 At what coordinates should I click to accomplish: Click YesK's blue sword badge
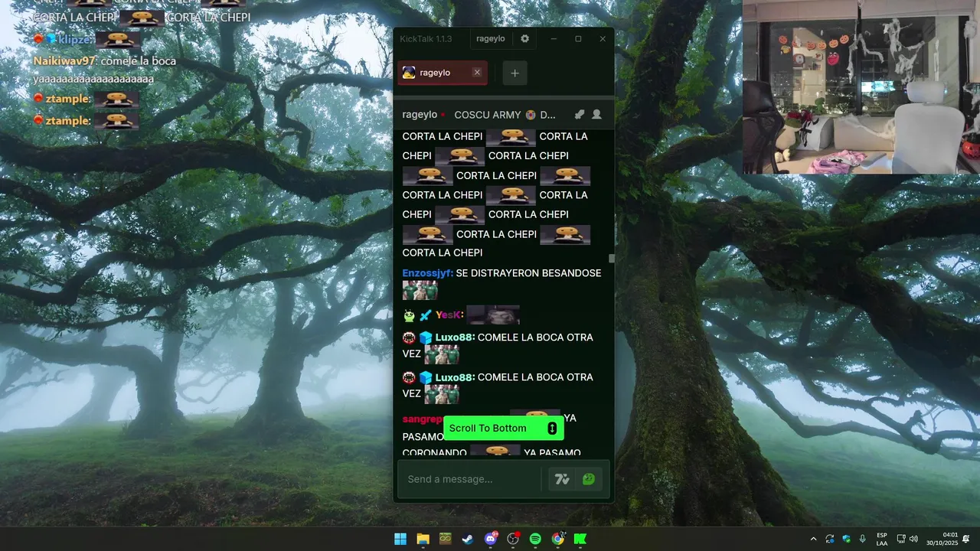point(426,315)
